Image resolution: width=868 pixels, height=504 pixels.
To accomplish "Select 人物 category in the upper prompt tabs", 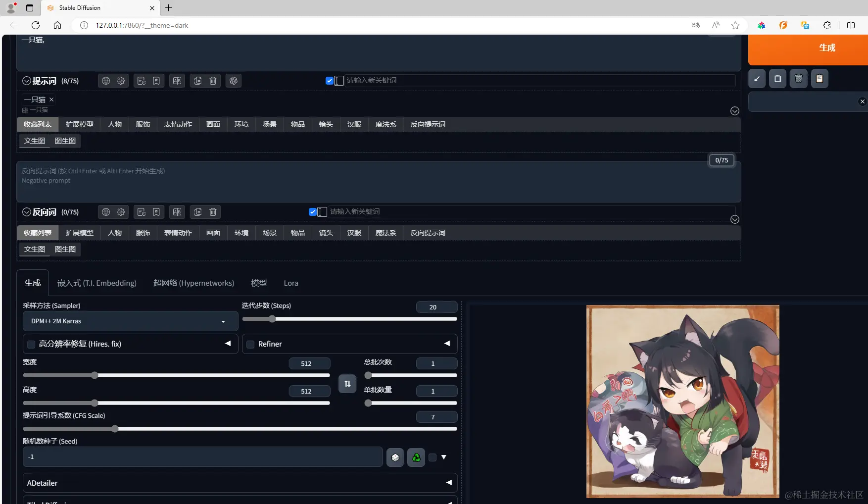I will pos(115,124).
